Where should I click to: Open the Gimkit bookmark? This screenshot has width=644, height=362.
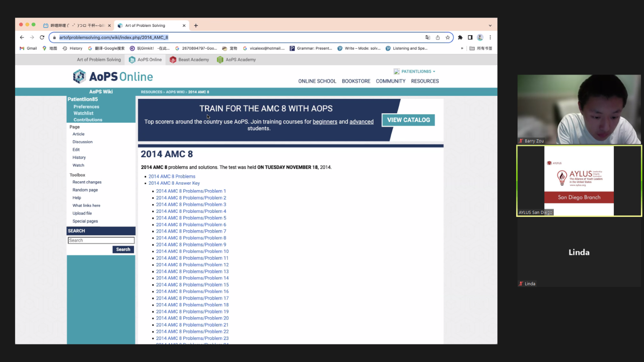(x=150, y=48)
